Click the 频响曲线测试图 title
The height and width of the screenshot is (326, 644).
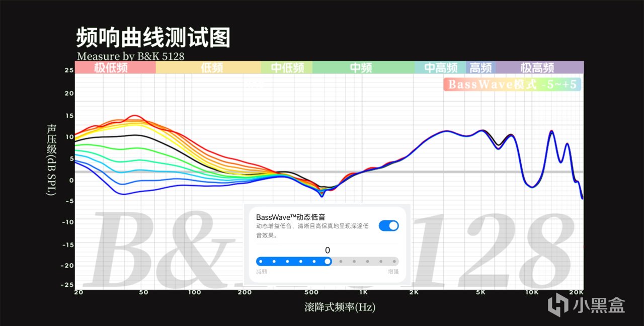[153, 37]
